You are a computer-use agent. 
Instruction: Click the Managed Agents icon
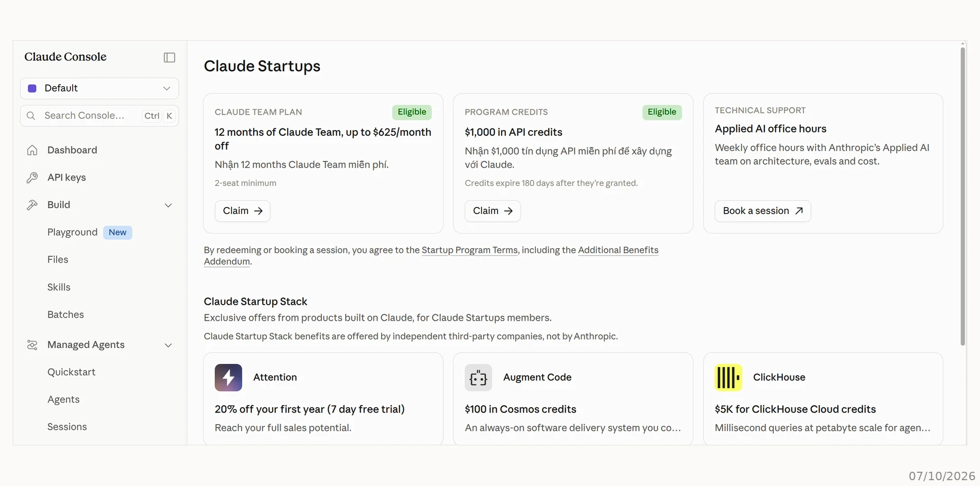point(32,345)
